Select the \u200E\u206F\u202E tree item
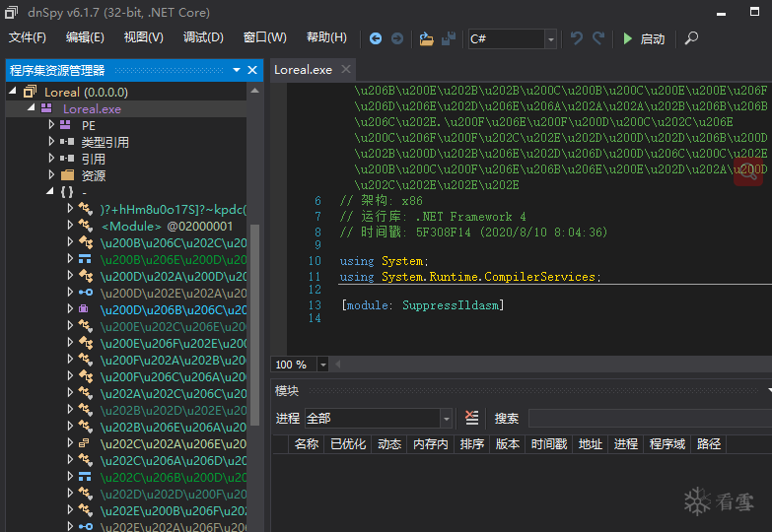772x532 pixels. [174, 344]
